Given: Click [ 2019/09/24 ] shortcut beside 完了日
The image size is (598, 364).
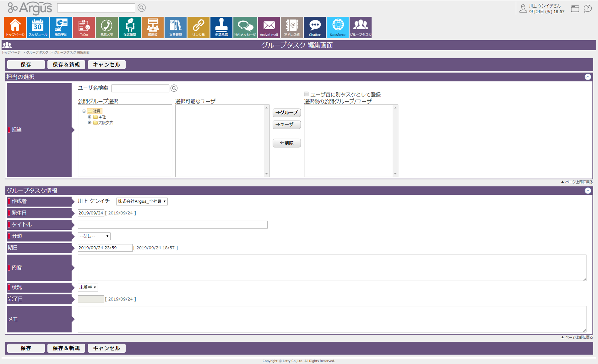Looking at the screenshot, I should [x=121, y=299].
